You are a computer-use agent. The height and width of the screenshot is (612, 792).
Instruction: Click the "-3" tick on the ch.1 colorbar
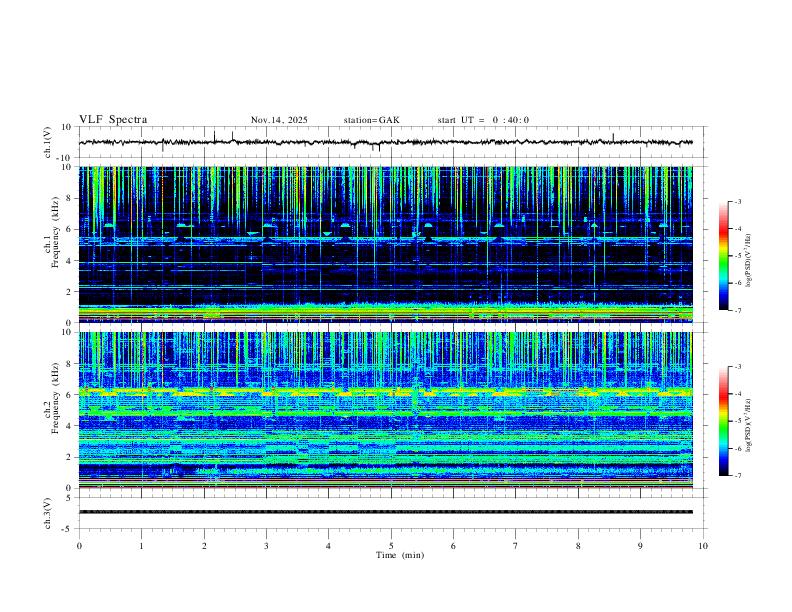737,201
